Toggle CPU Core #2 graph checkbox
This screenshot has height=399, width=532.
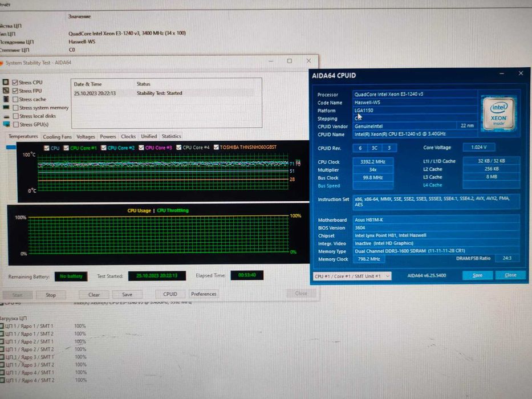point(104,148)
